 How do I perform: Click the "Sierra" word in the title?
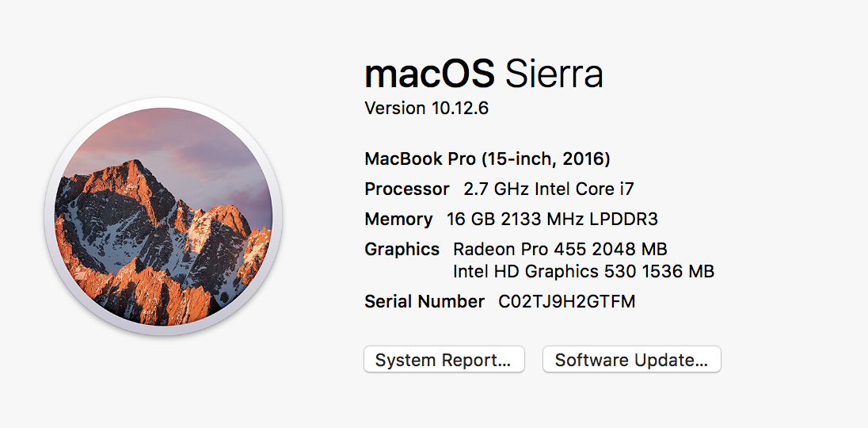(x=554, y=75)
